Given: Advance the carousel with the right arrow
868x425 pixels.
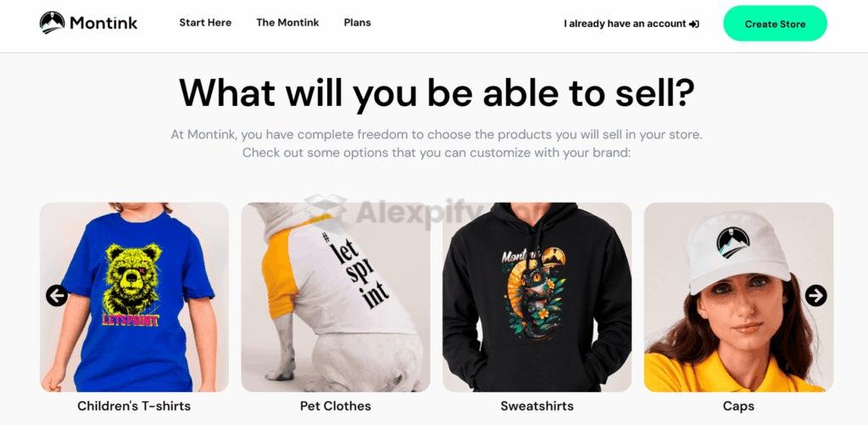Looking at the screenshot, I should (815, 295).
